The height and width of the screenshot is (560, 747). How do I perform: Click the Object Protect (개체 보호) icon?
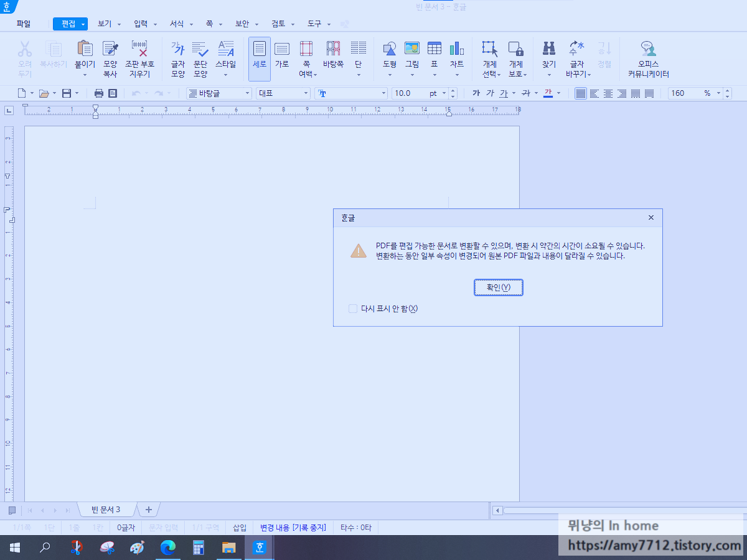pyautogui.click(x=515, y=49)
